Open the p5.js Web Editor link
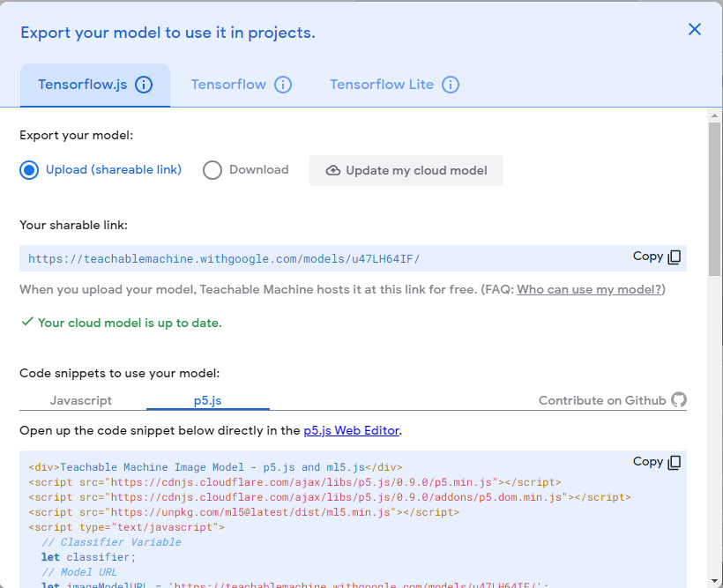 [x=351, y=431]
